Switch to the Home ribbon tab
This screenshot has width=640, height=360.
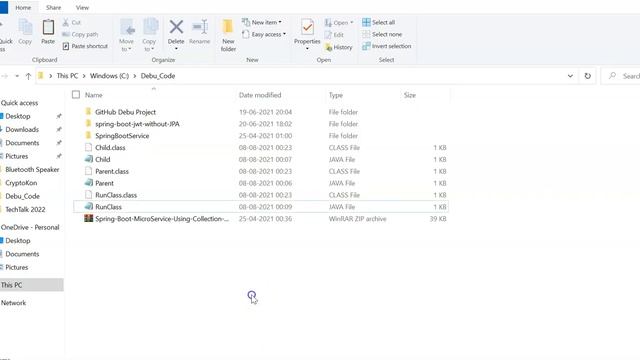(23, 8)
